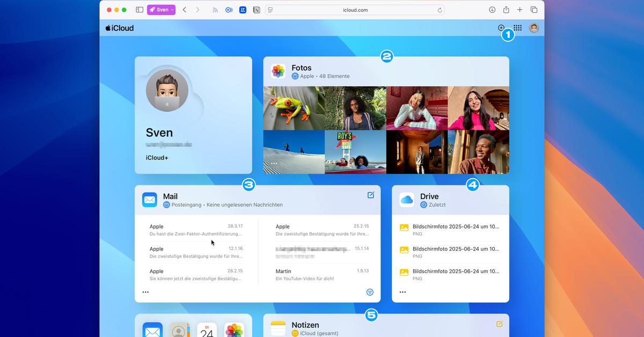Open the iCloud apps grid launcher
This screenshot has width=644, height=337.
coord(517,28)
